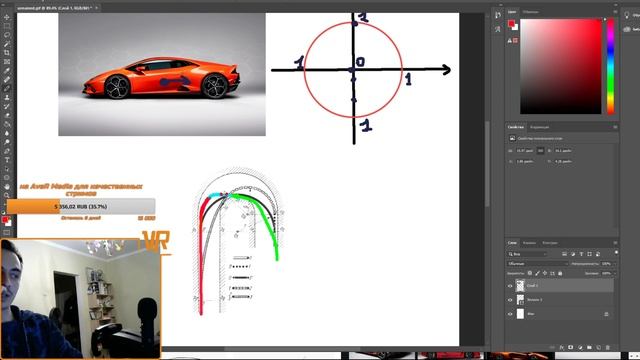This screenshot has height=360, width=640.
Task: Select the Hand tool
Action: [7, 187]
